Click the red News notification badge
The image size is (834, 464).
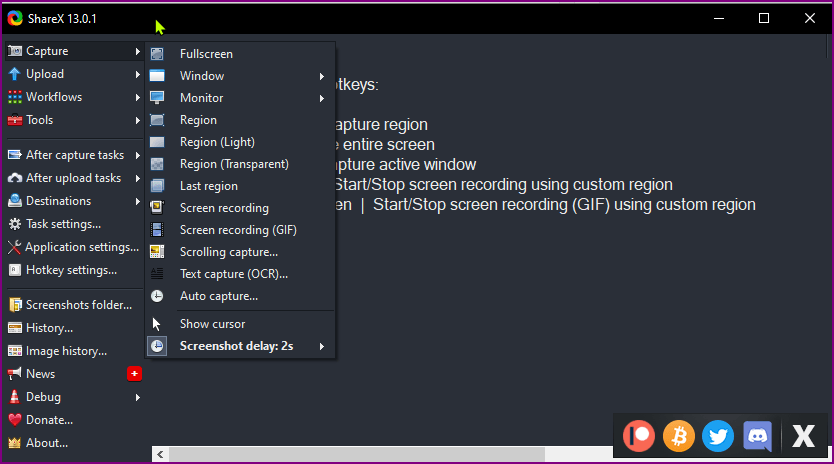[135, 374]
